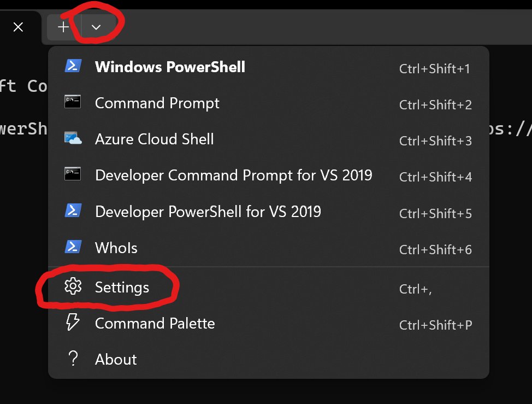Click the Settings gear icon
The image size is (532, 404).
pos(73,286)
